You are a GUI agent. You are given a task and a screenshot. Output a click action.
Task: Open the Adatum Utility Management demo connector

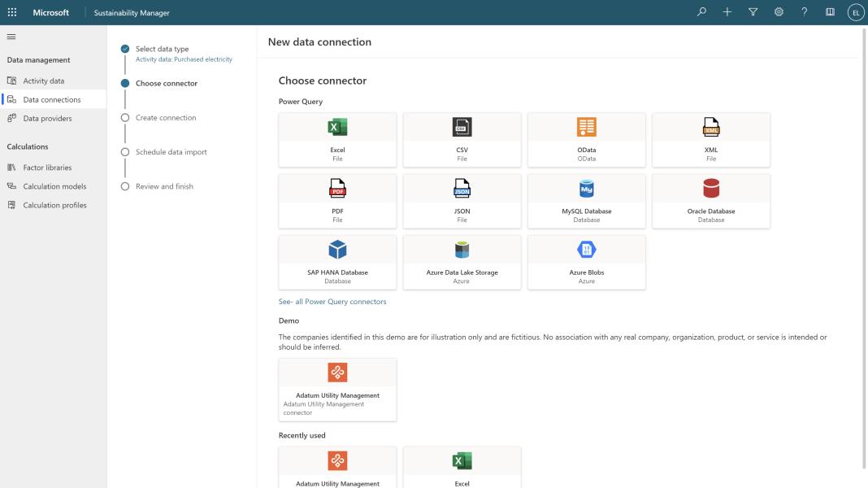pos(337,389)
